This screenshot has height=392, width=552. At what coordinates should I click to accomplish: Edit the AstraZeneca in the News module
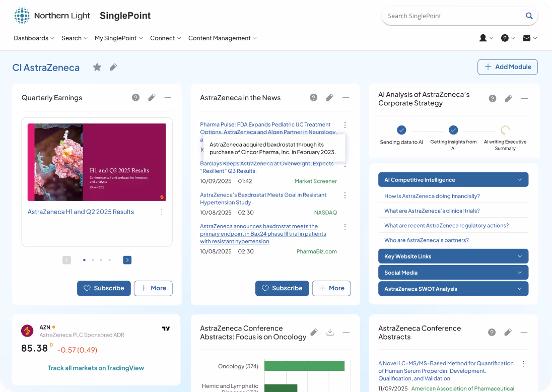click(x=330, y=98)
